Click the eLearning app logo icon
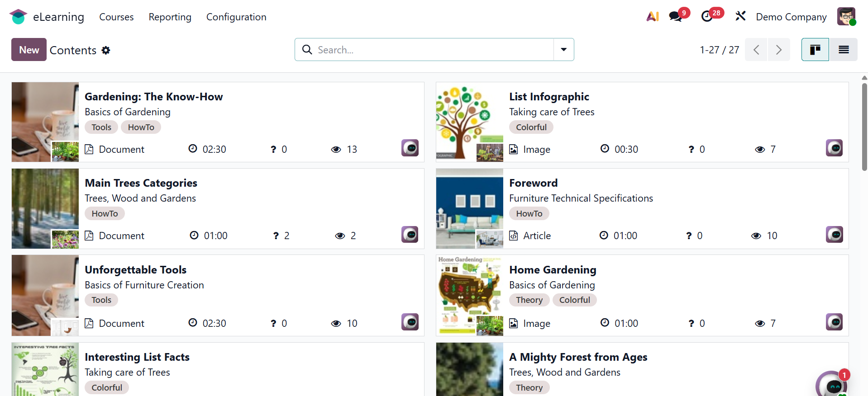Viewport: 868px width, 396px height. click(x=18, y=17)
